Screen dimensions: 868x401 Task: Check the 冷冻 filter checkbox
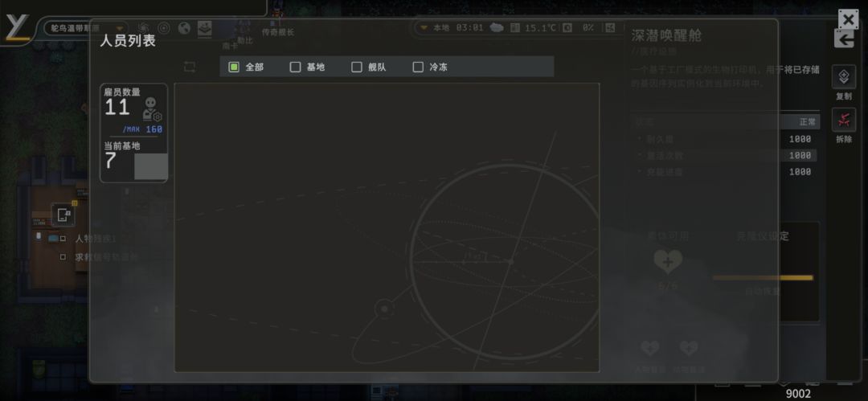419,67
